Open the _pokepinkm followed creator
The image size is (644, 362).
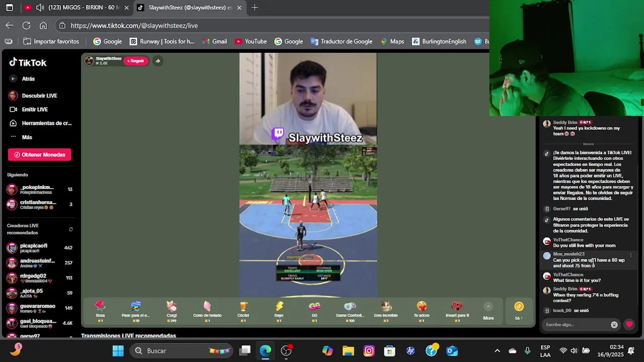[40, 190]
